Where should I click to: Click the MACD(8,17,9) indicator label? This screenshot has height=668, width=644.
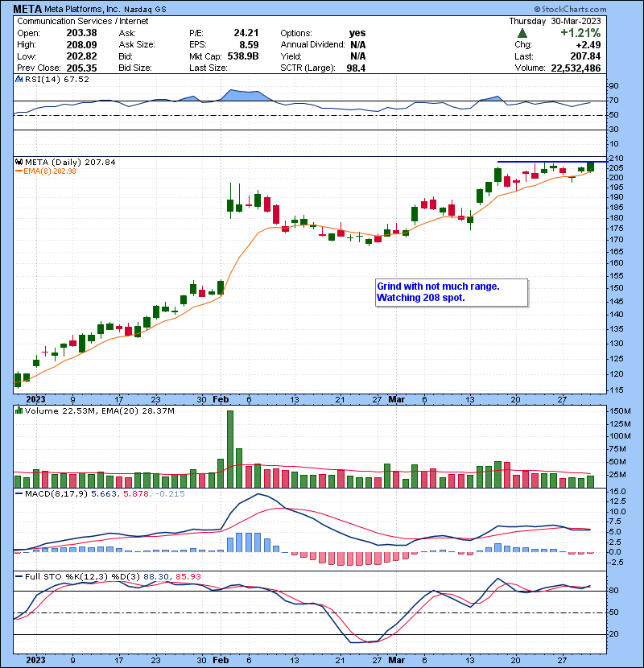pyautogui.click(x=56, y=494)
